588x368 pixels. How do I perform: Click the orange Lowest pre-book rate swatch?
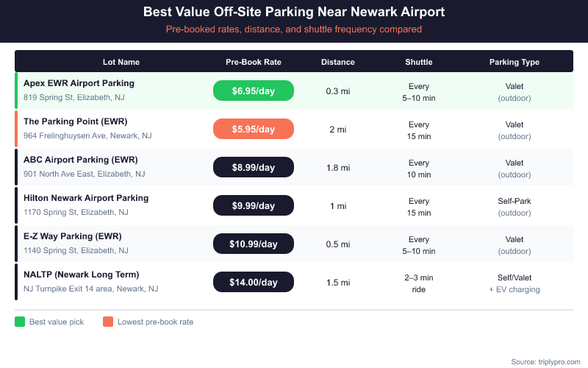point(108,322)
